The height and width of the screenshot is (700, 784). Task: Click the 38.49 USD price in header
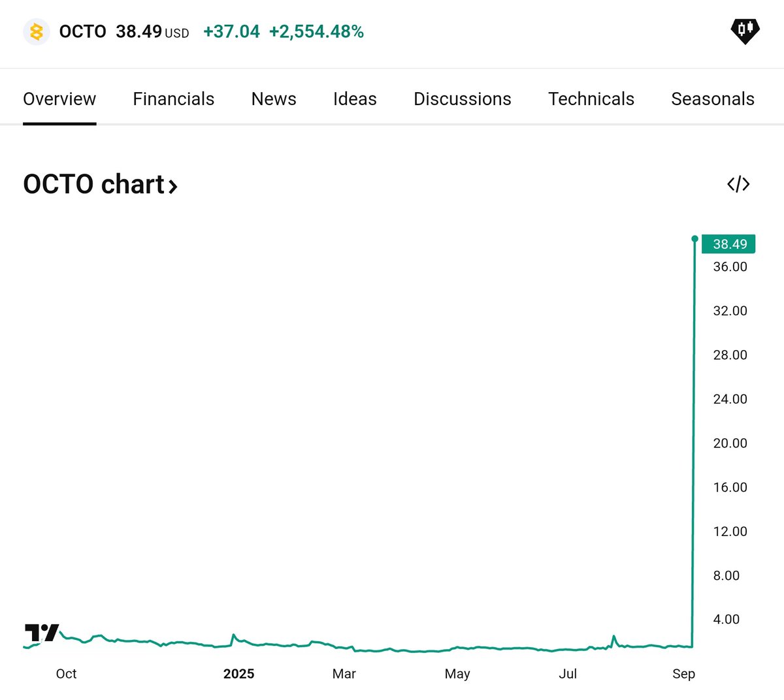coord(152,31)
